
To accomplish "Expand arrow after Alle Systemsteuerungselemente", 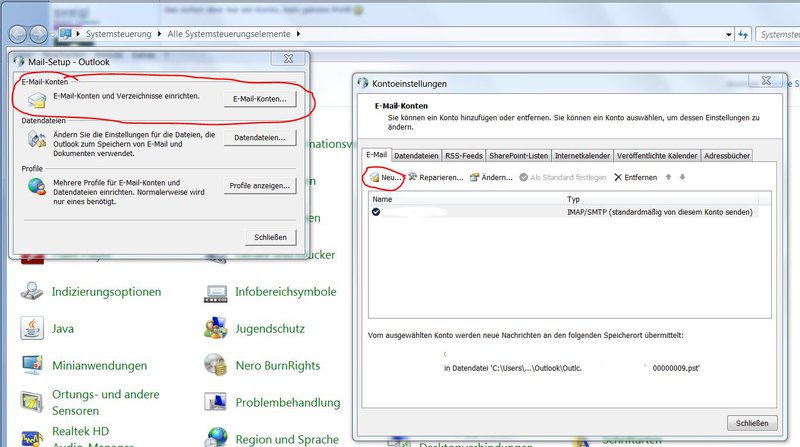I will coord(298,34).
